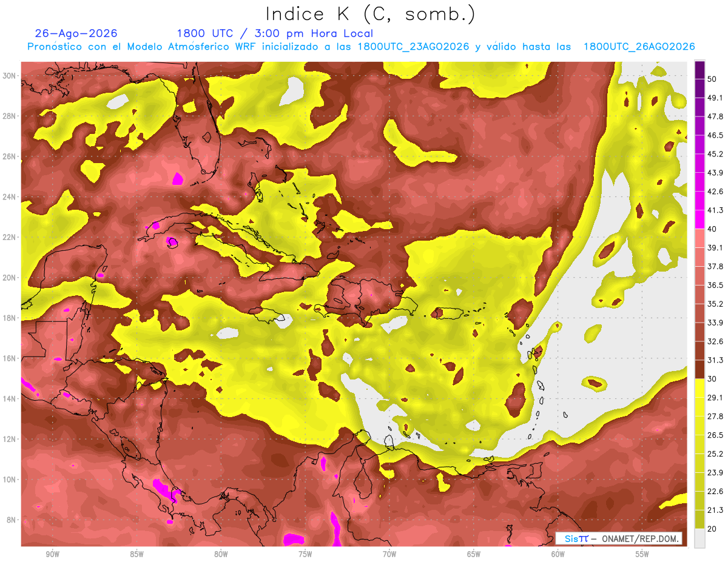Click the colorbar value 26.5
Image resolution: width=728 pixels, height=562 pixels.
(x=716, y=435)
